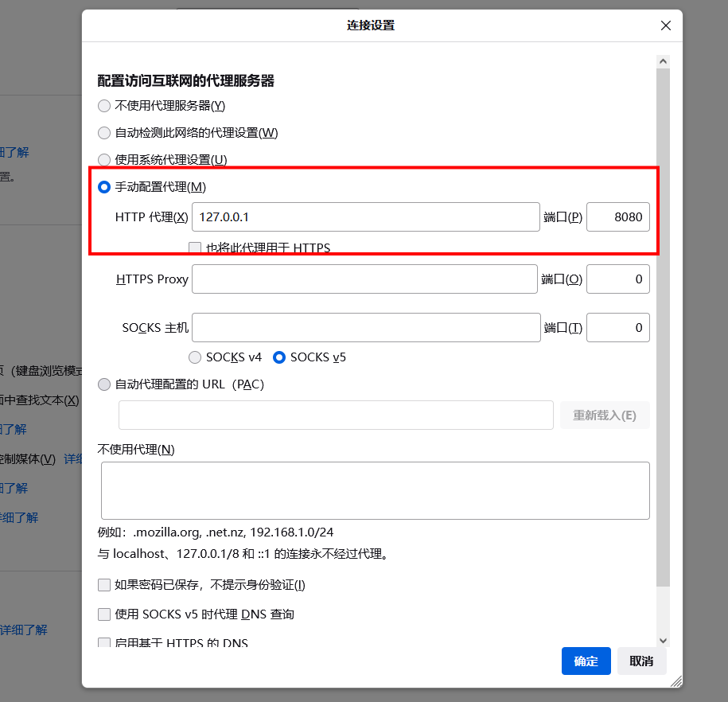The width and height of the screenshot is (728, 702).
Task: Edit the HTTP 代理 address field
Action: click(x=366, y=216)
